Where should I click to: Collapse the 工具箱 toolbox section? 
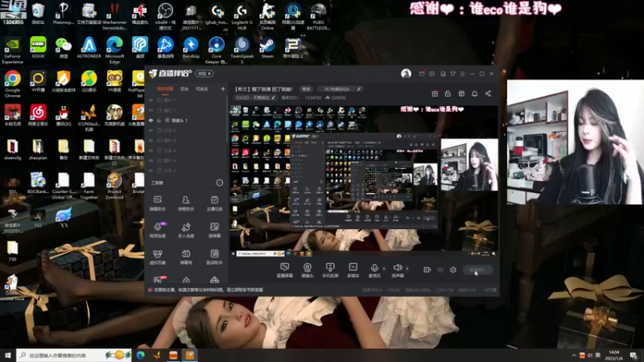point(219,183)
